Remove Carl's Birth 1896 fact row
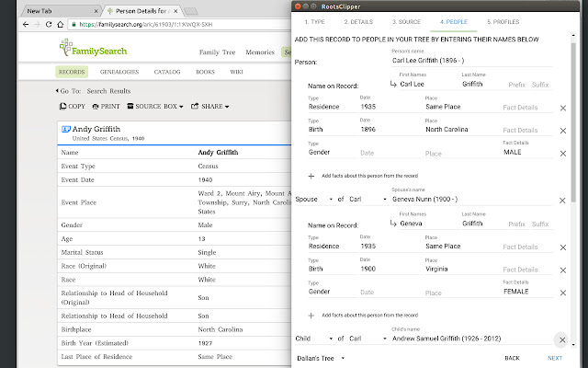 (x=563, y=131)
